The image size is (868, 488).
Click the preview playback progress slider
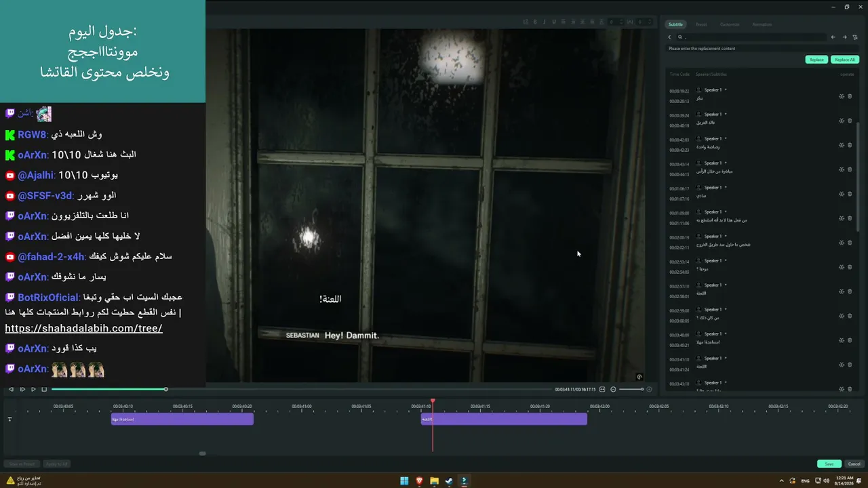pos(302,389)
